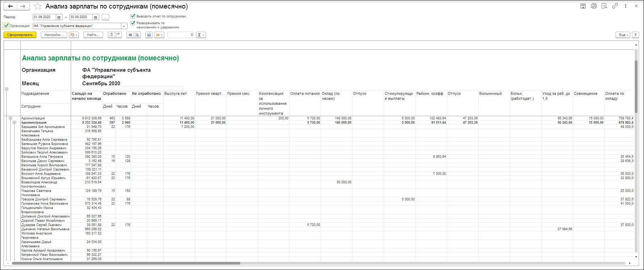
Task: Open calendar for end date 30.09.2020
Action: pyautogui.click(x=96, y=17)
